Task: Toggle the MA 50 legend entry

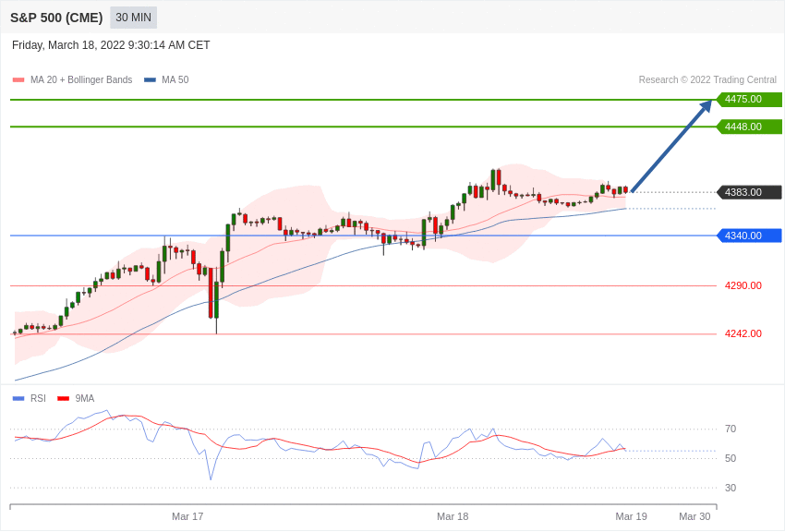Action: (x=166, y=79)
